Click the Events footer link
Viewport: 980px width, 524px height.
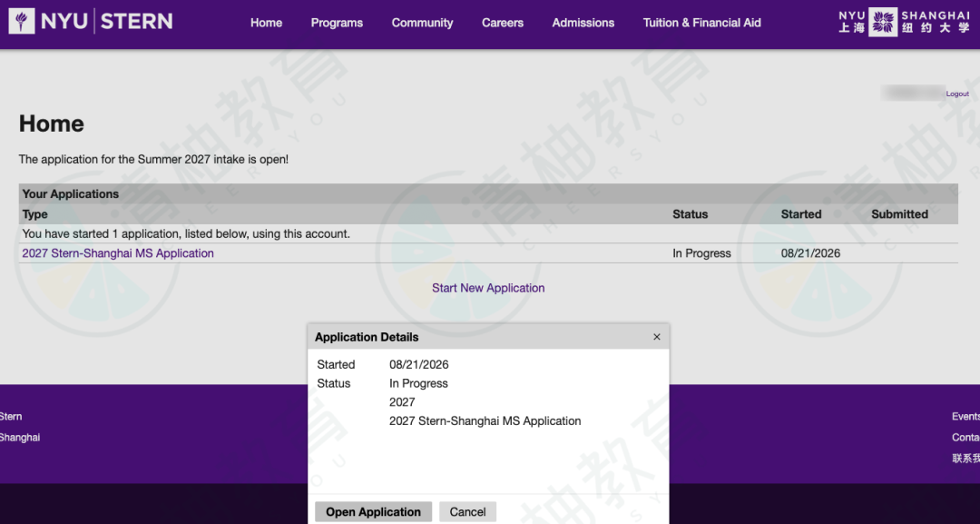click(965, 417)
